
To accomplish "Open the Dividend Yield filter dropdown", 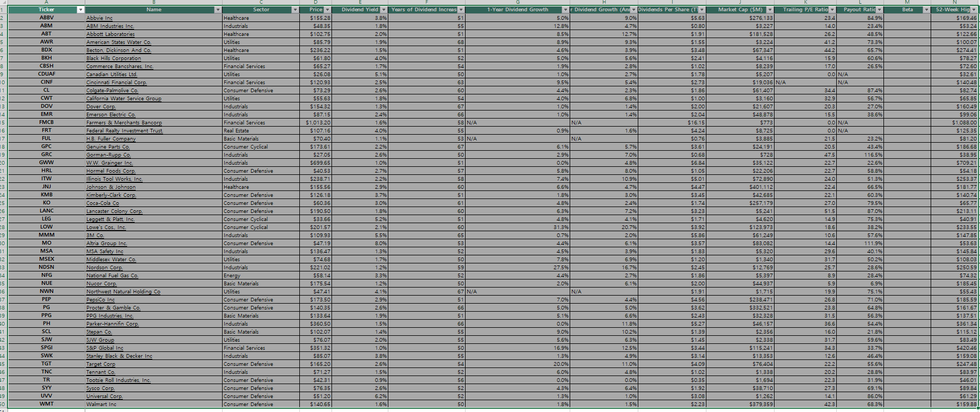I will click(384, 10).
